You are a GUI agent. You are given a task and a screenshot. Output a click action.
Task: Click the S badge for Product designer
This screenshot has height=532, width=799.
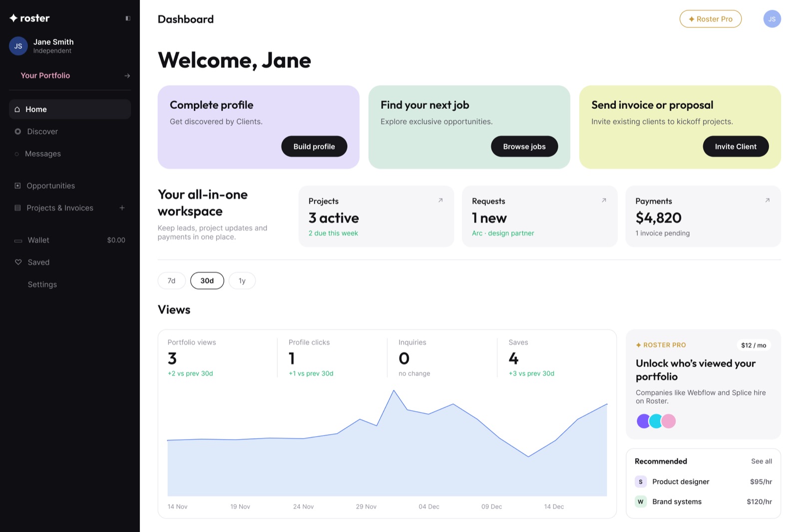pyautogui.click(x=641, y=482)
